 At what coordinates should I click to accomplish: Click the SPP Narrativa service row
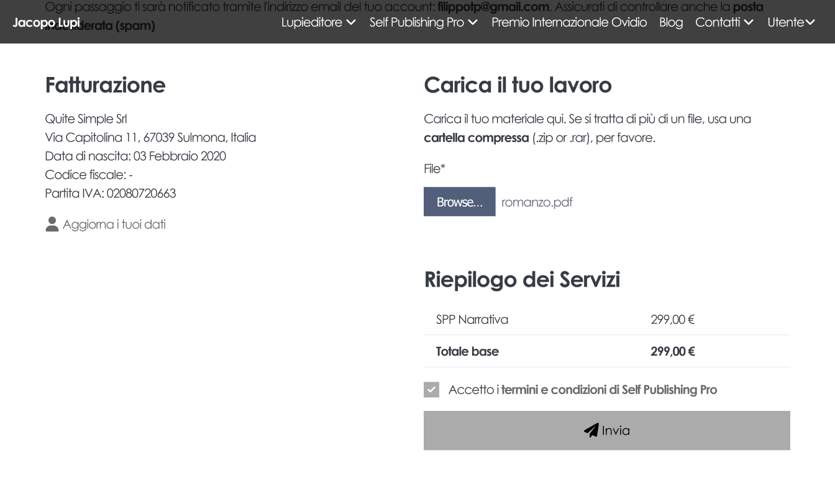[x=472, y=320]
